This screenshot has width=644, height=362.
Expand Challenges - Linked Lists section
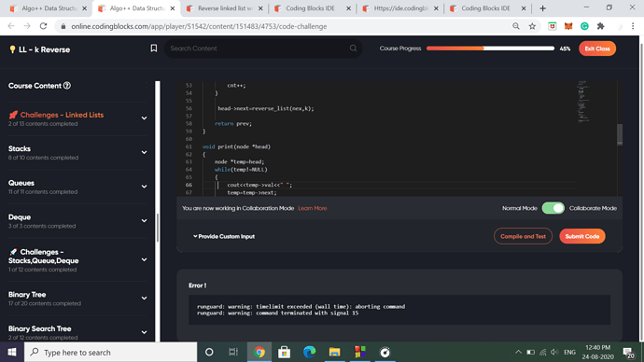click(144, 118)
